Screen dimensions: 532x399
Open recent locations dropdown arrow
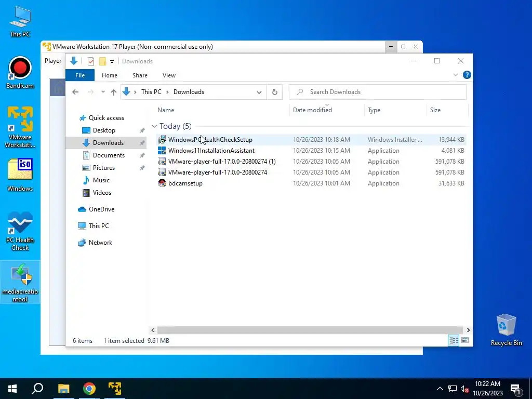103,92
